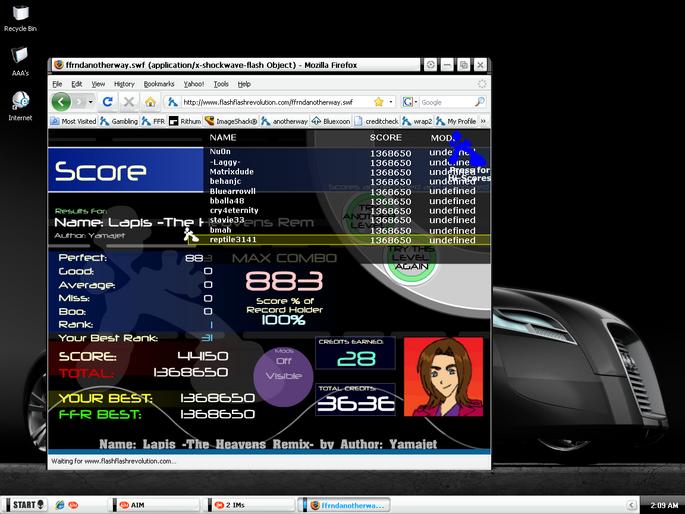The image size is (685, 514).
Task: Show more bookmarks with the chevron
Action: 483,121
